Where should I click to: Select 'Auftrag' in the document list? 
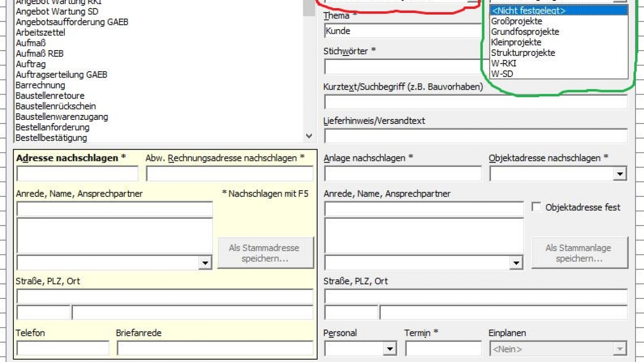[31, 64]
